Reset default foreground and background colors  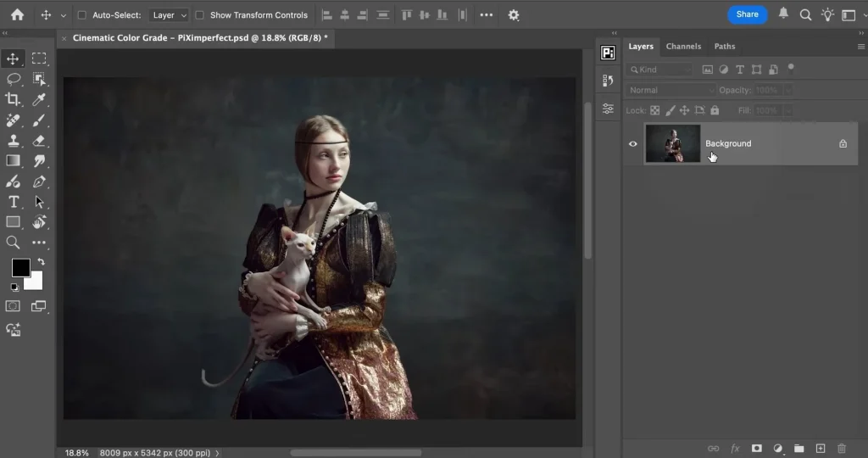(14, 287)
